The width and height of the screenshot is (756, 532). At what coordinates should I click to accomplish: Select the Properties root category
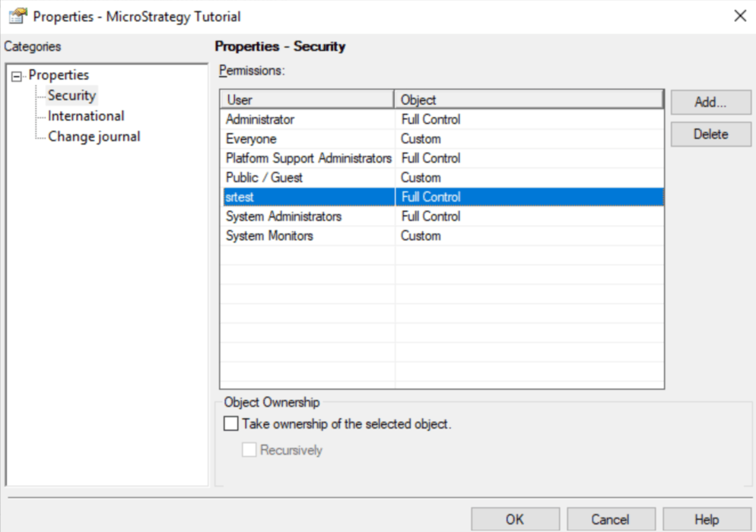(x=59, y=75)
